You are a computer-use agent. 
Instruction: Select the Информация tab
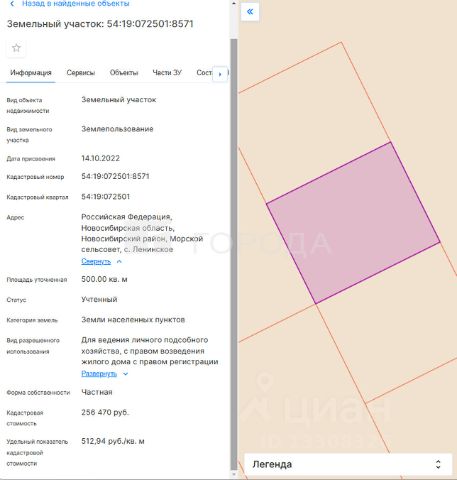(31, 73)
